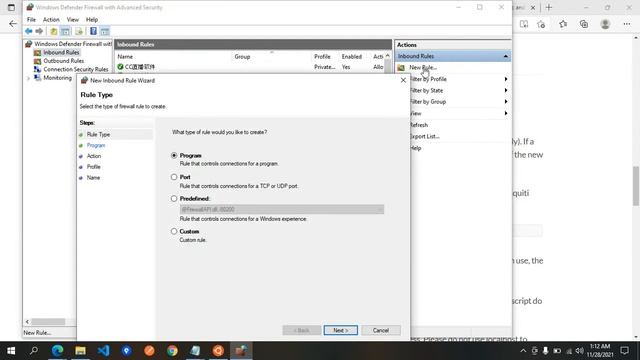This screenshot has height=360, width=640.
Task: Click the Up one level folder icon
Action: point(54,31)
